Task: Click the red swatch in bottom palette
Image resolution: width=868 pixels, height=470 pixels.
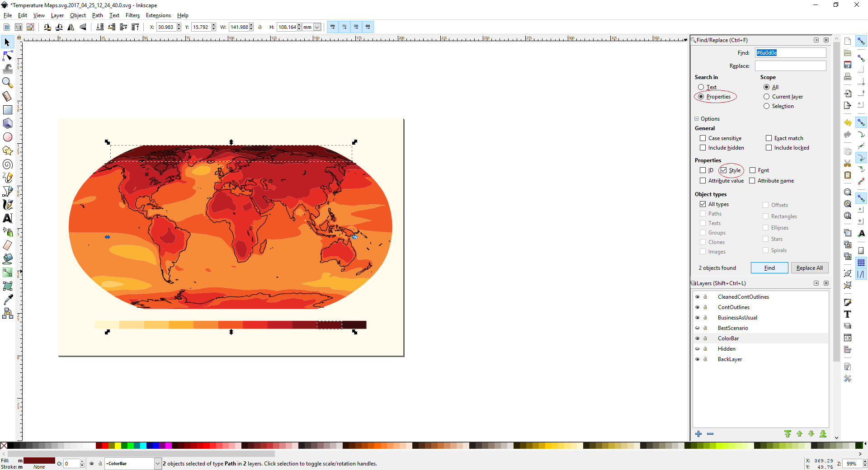Action: pos(105,446)
